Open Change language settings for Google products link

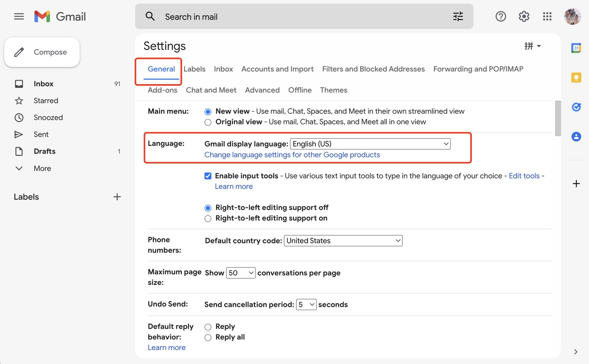tap(292, 155)
